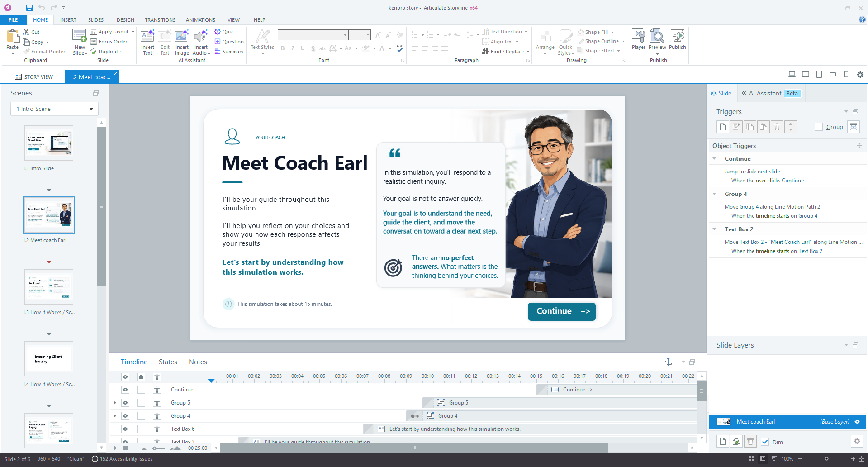
Task: Expand Group 5 in the timeline
Action: pos(115,403)
